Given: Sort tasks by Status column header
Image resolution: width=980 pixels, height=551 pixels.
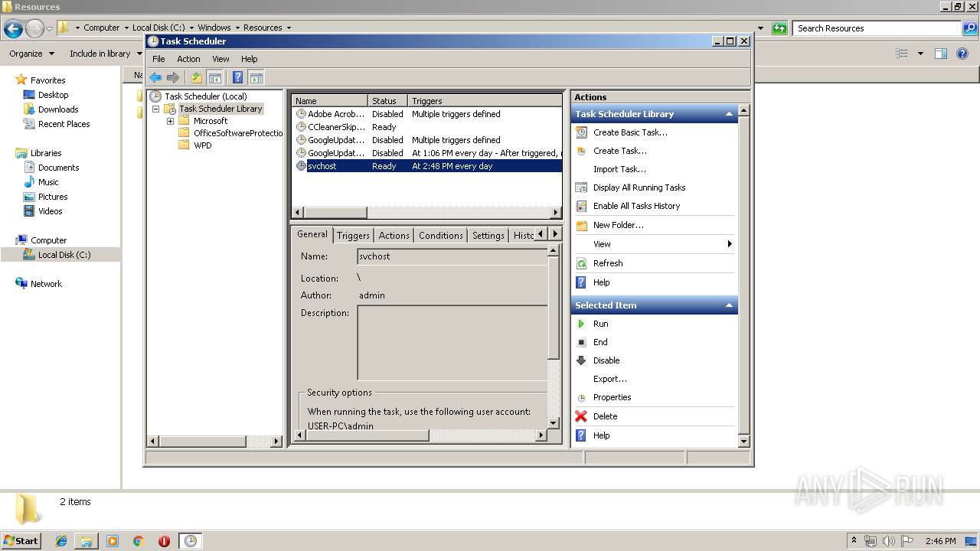Looking at the screenshot, I should pyautogui.click(x=388, y=101).
